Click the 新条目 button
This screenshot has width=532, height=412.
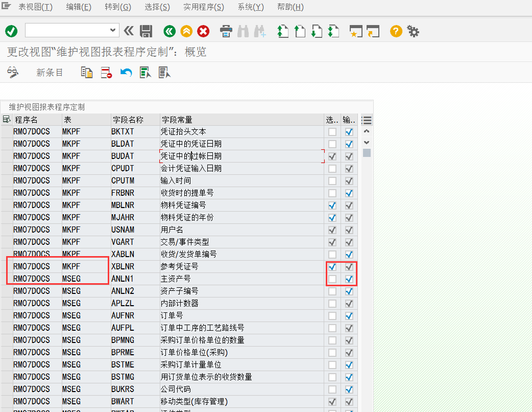50,72
